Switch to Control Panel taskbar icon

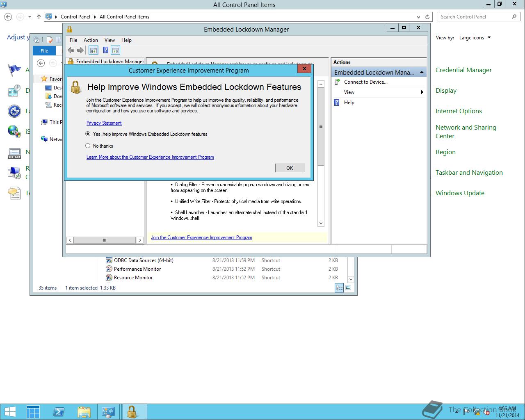(108, 412)
